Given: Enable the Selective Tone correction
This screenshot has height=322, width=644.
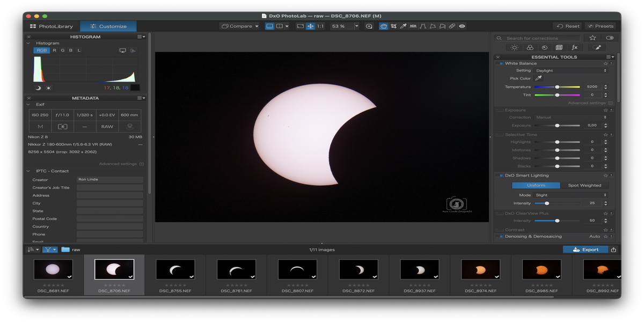Looking at the screenshot, I should coord(500,135).
